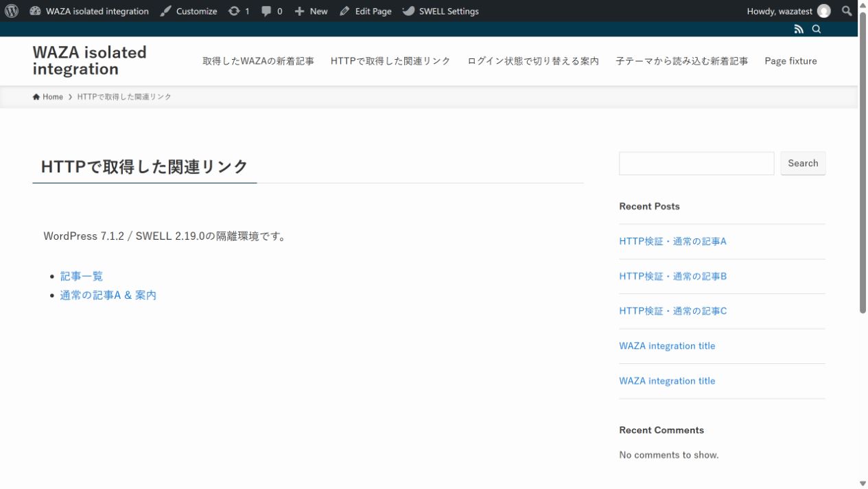Image resolution: width=868 pixels, height=489 pixels.
Task: Open the 記事一覧 link
Action: click(x=82, y=276)
